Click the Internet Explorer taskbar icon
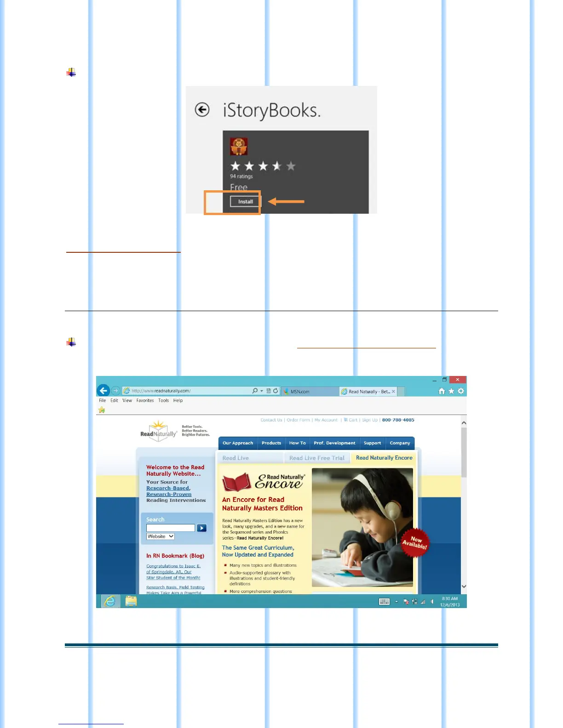The image size is (563, 728). click(x=110, y=601)
